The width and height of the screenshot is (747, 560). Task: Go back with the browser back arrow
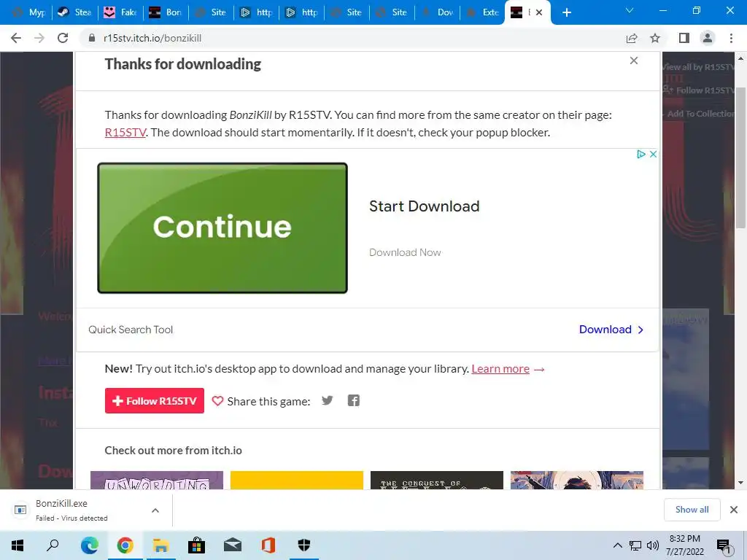pyautogui.click(x=16, y=38)
